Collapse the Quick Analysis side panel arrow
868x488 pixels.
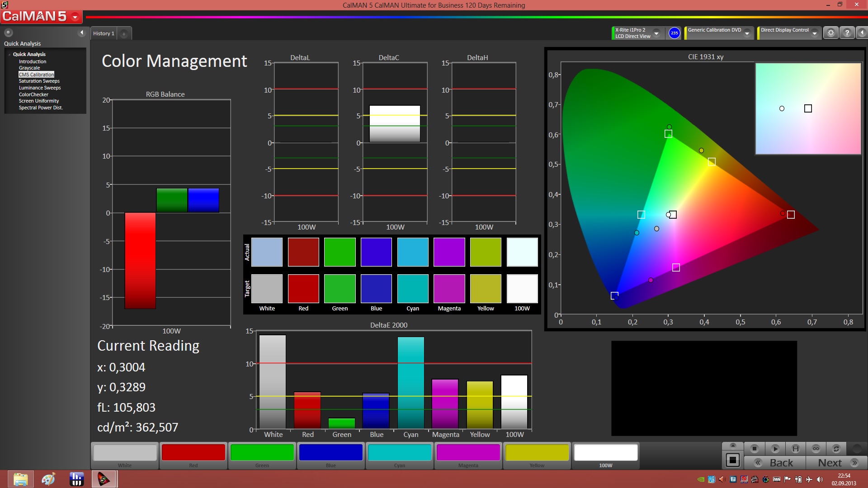(x=82, y=33)
